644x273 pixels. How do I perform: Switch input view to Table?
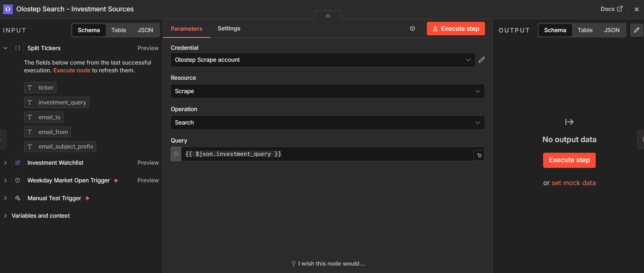coord(119,30)
